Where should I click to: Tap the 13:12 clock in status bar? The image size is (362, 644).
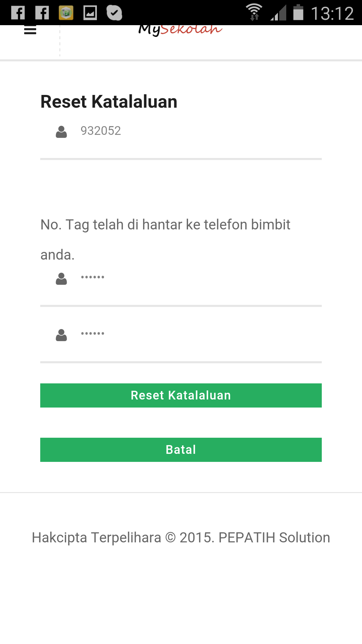click(x=332, y=14)
